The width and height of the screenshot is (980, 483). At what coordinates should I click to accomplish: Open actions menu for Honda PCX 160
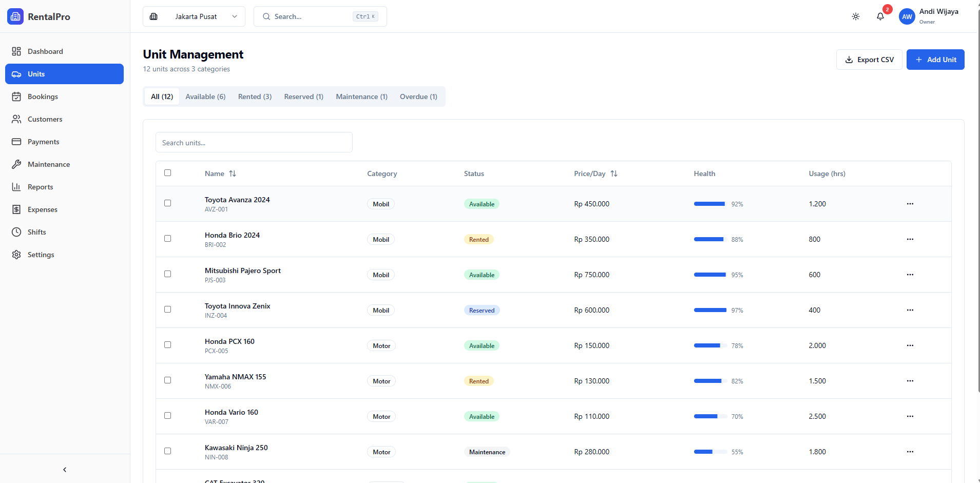(x=910, y=345)
